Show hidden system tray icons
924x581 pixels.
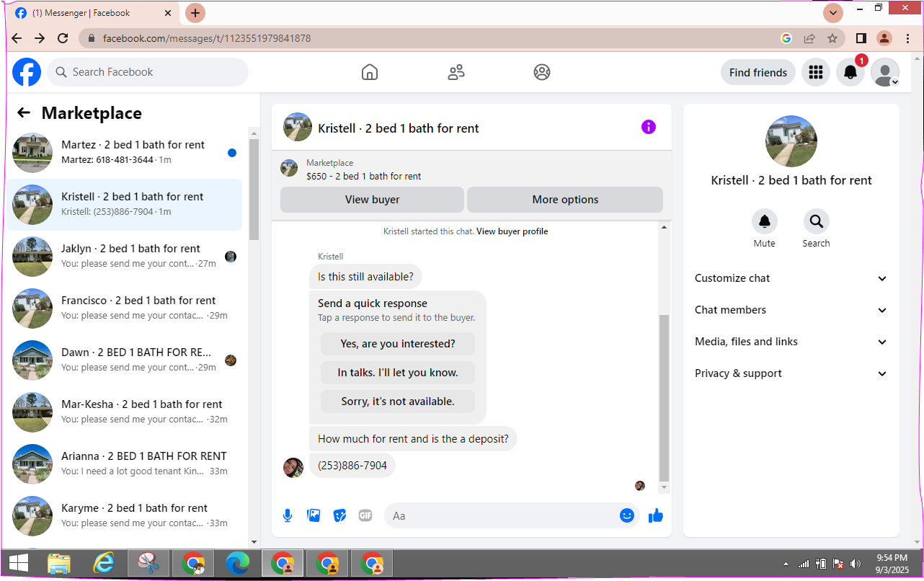pos(785,564)
